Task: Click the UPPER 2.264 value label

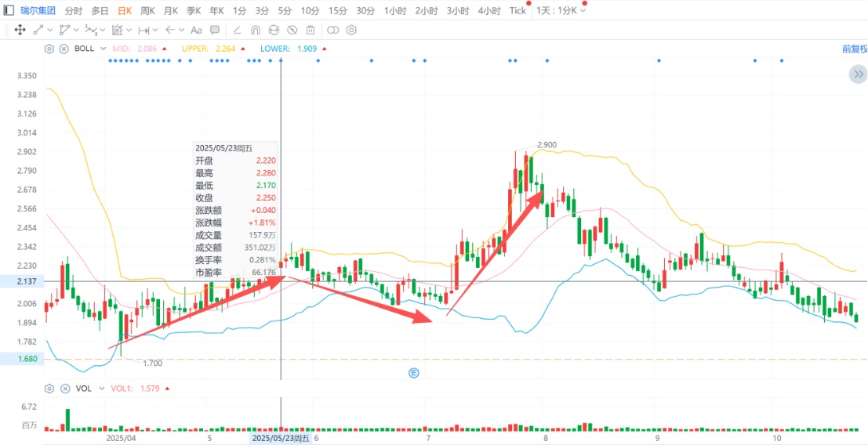Action: point(209,49)
